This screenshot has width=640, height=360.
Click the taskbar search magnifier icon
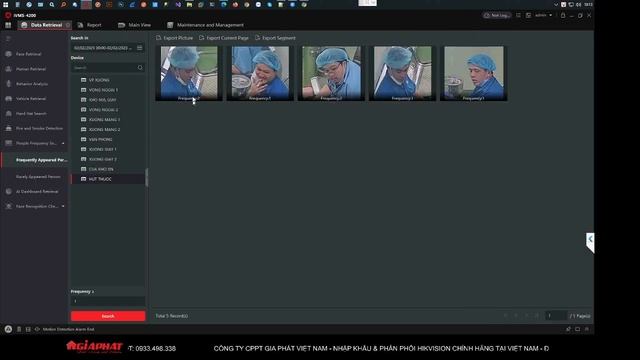tap(52, 4)
